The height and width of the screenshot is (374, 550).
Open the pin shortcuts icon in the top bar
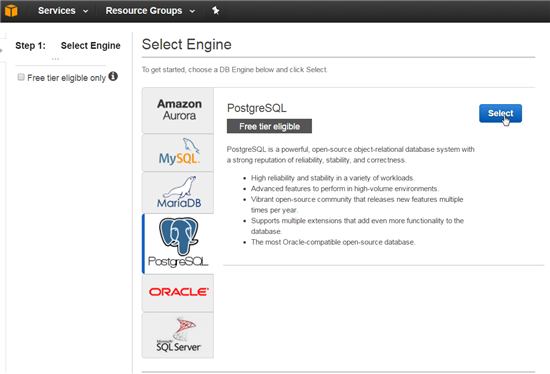click(215, 11)
